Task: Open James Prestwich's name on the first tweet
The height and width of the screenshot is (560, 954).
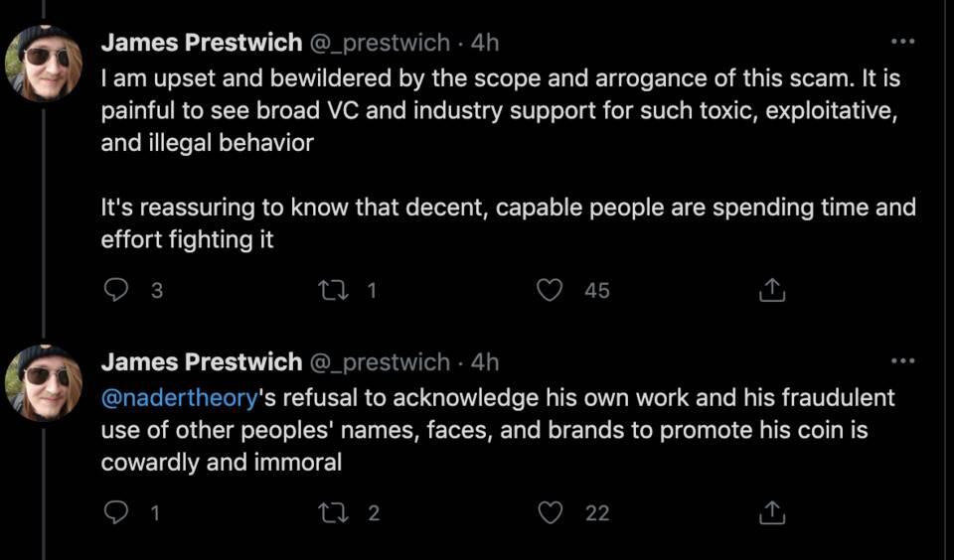Action: tap(201, 44)
